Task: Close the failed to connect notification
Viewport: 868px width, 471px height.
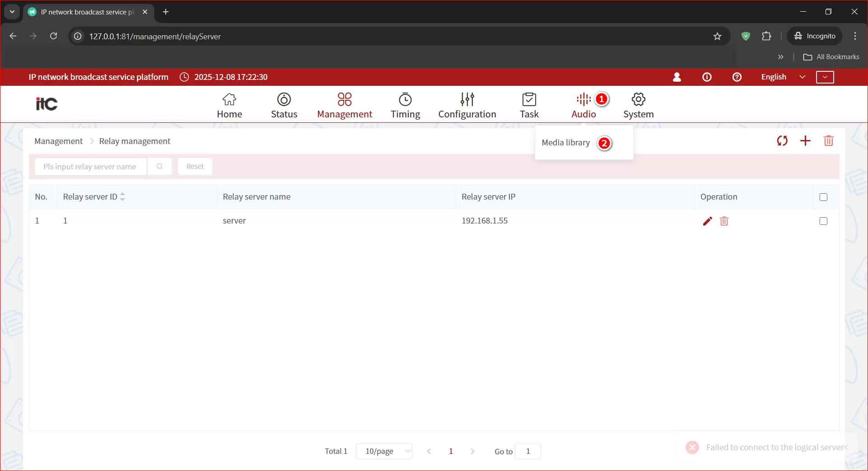Action: click(845, 447)
